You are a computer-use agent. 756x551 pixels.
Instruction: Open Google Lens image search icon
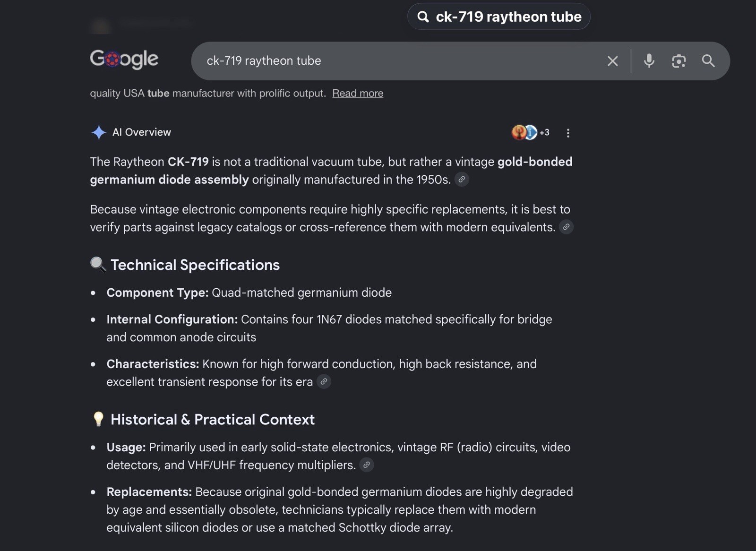[679, 61]
